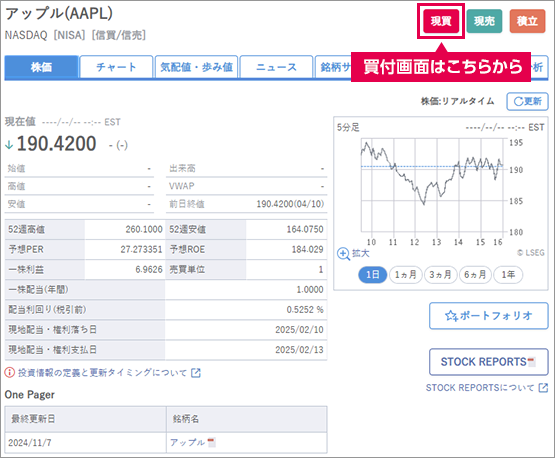Click 配当利回り value 0.5252 %
The width and height of the screenshot is (555, 458).
click(x=305, y=310)
